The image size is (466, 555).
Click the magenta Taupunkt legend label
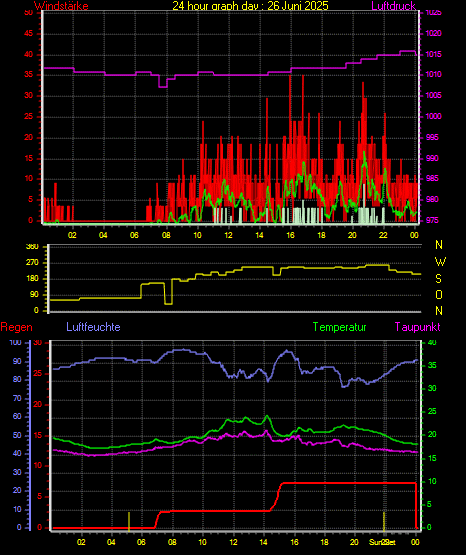417,327
